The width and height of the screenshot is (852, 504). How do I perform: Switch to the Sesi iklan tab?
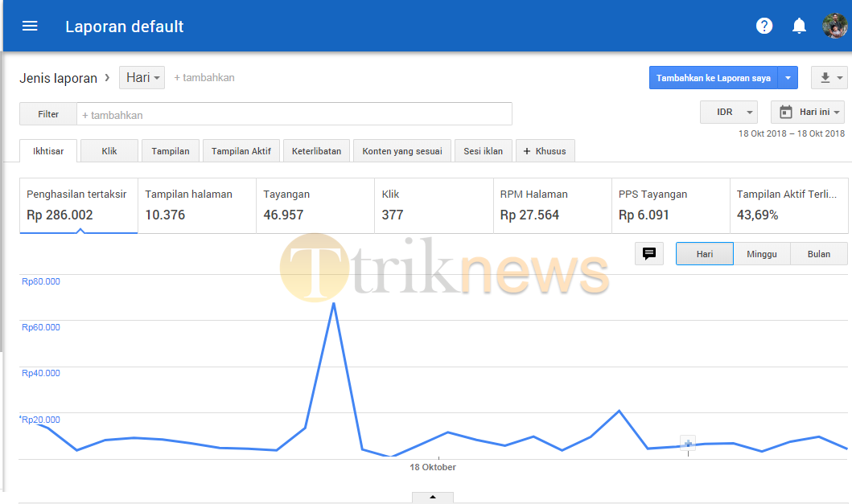[483, 151]
